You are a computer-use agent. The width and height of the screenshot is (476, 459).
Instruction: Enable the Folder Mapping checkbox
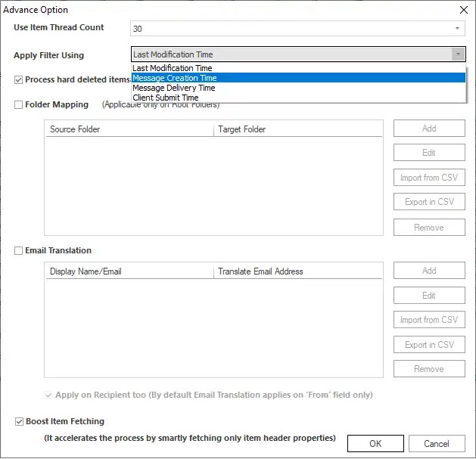(18, 104)
